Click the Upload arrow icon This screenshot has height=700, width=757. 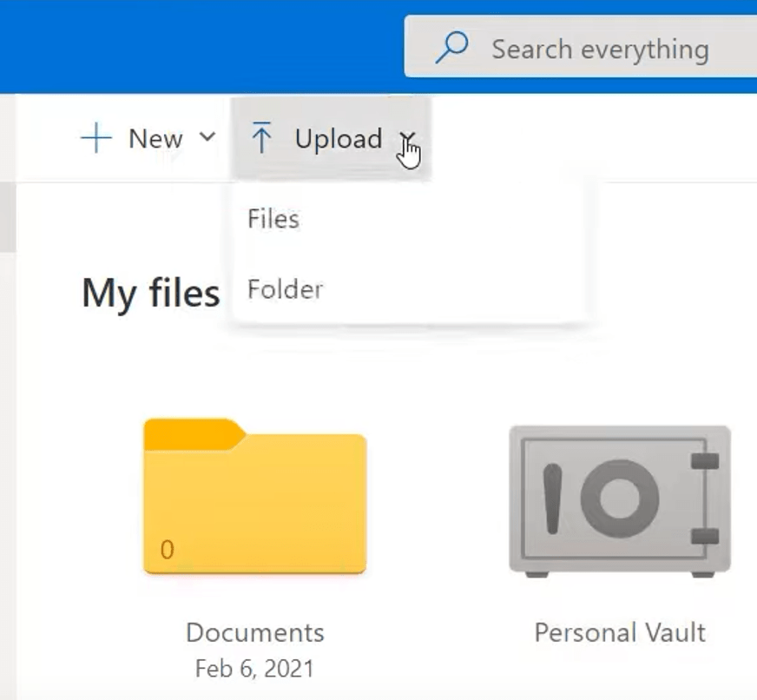(x=261, y=138)
